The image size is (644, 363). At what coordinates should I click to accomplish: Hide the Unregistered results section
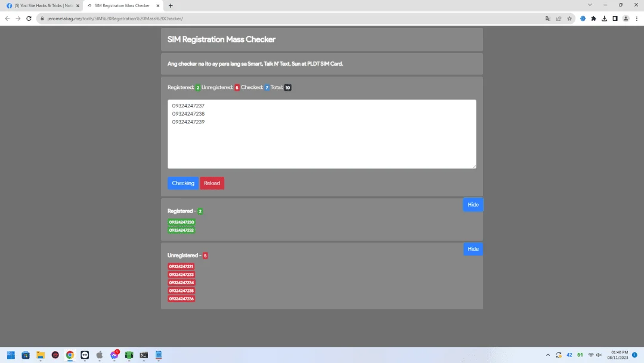(473, 249)
